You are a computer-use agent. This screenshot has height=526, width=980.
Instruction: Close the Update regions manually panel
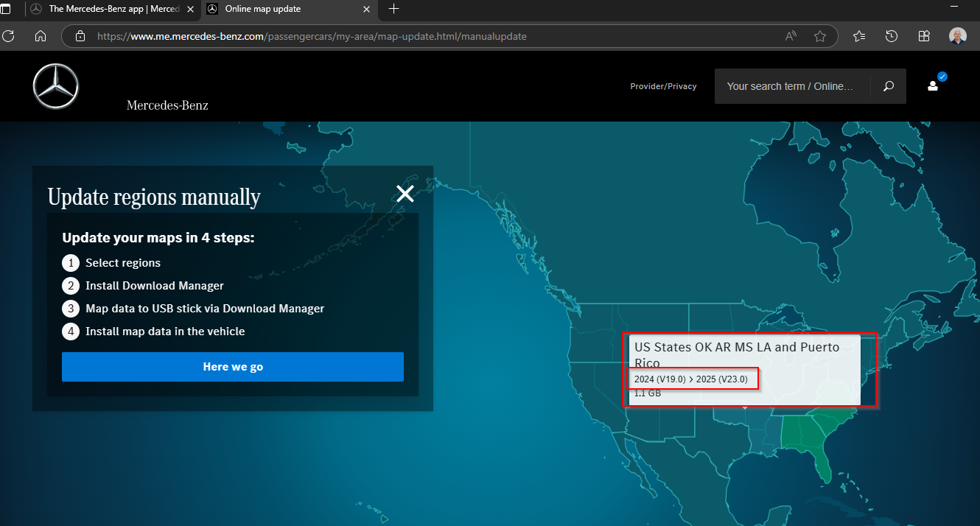click(x=405, y=194)
